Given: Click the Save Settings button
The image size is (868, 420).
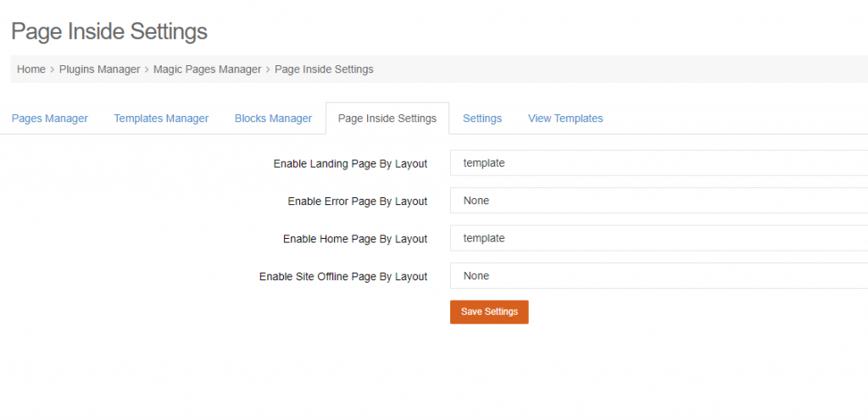Looking at the screenshot, I should (x=489, y=312).
